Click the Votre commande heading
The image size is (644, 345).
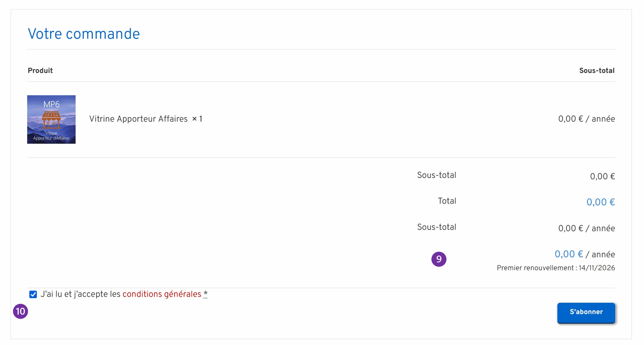(x=83, y=34)
